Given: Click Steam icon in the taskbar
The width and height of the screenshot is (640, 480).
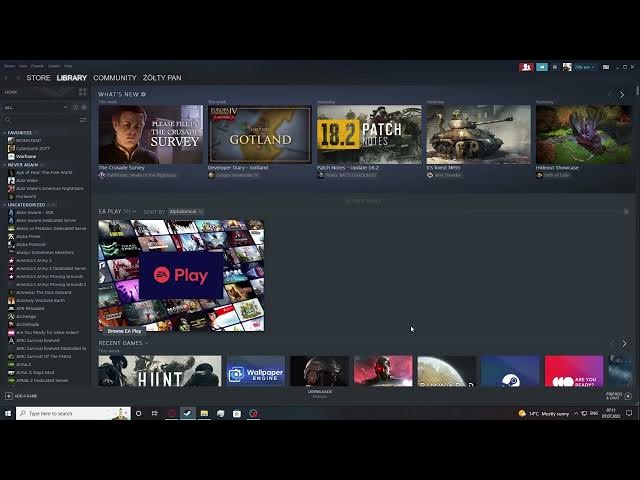Looking at the screenshot, I should pyautogui.click(x=188, y=413).
